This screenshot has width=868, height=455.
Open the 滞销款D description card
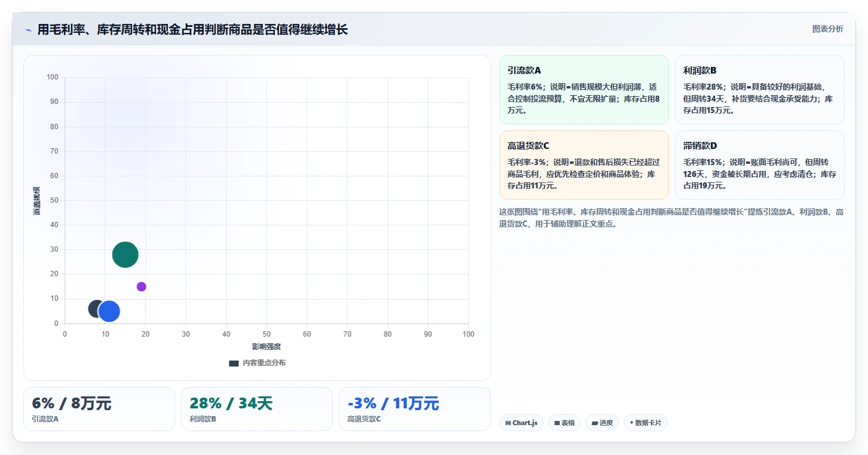click(x=760, y=165)
